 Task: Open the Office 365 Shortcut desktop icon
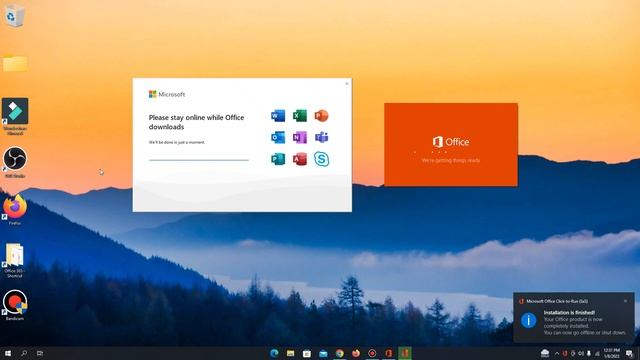click(x=15, y=260)
